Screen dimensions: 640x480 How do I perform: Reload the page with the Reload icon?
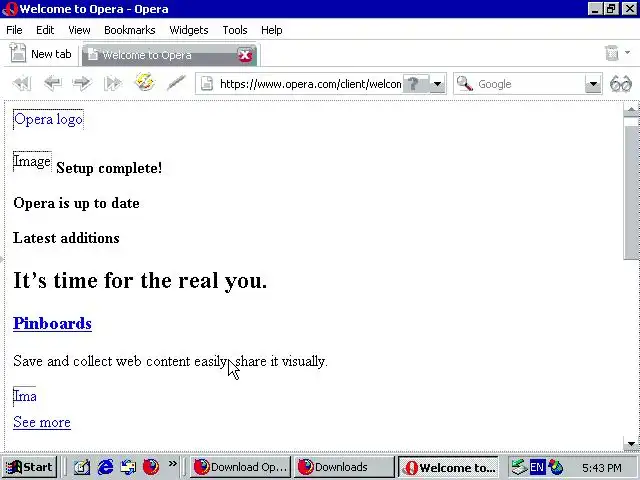point(145,82)
